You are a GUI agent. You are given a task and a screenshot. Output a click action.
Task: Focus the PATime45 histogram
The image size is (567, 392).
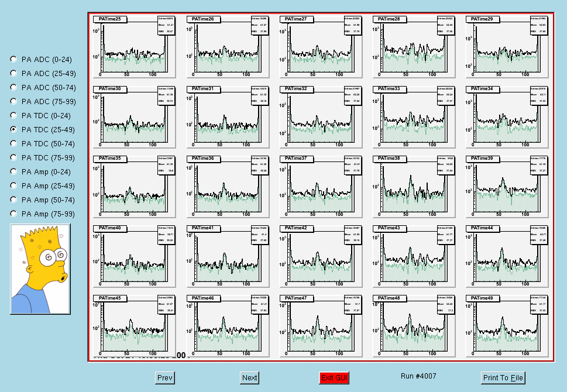(x=134, y=326)
